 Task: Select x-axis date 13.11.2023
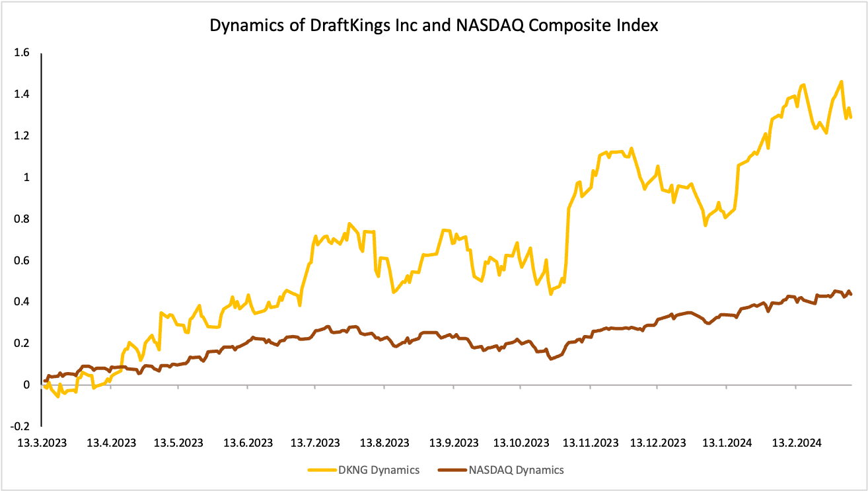[x=591, y=443]
